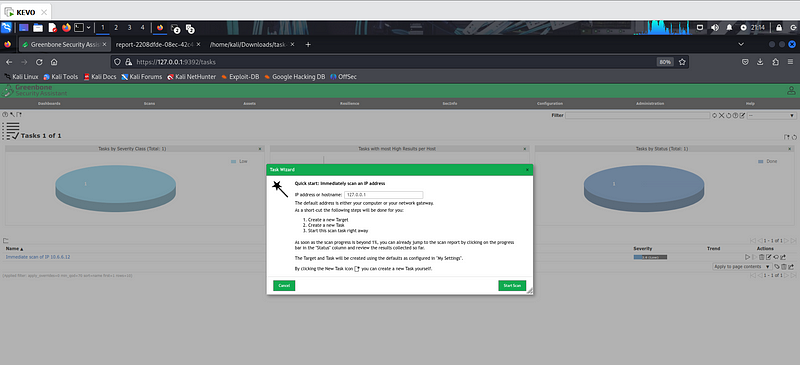
Task: Click the Filter text field
Action: click(637, 116)
